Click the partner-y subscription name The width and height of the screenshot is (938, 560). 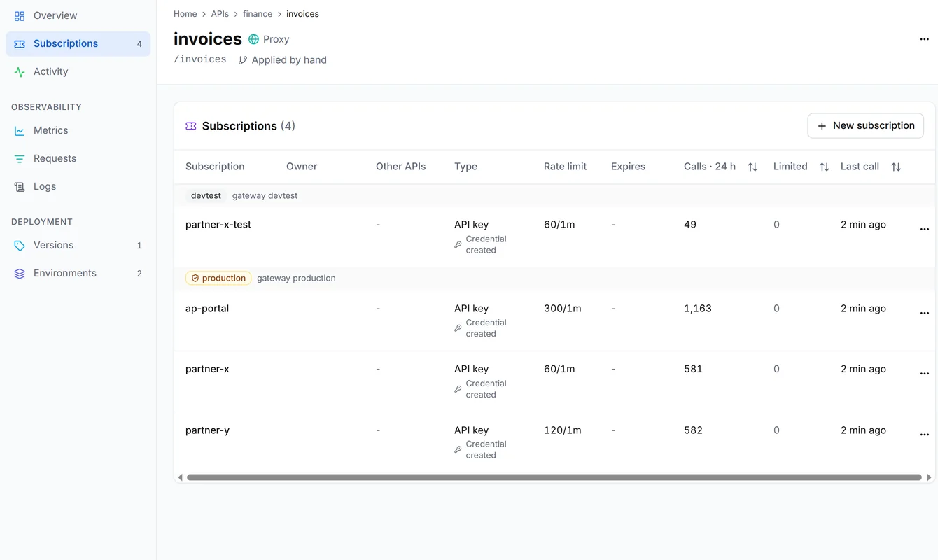pyautogui.click(x=207, y=430)
